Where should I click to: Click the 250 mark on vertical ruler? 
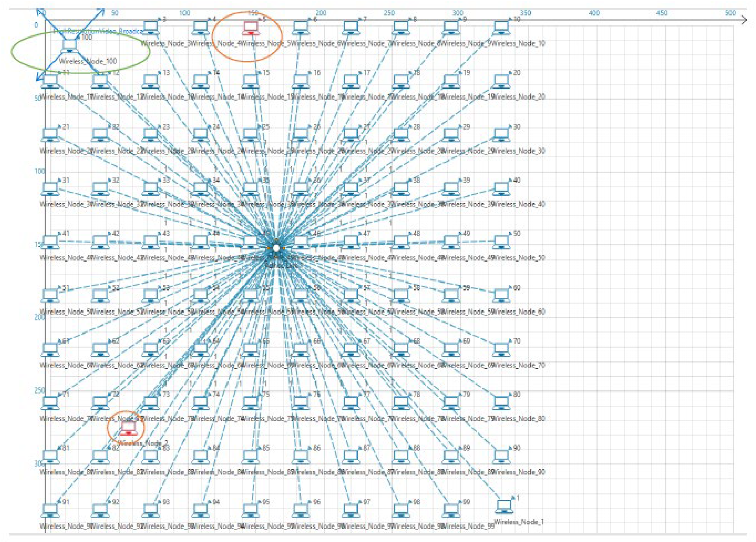coord(39,390)
